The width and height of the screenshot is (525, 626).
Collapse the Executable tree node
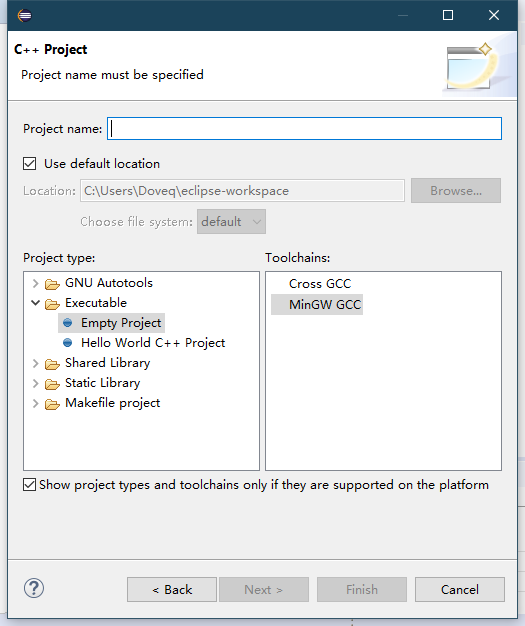point(36,303)
